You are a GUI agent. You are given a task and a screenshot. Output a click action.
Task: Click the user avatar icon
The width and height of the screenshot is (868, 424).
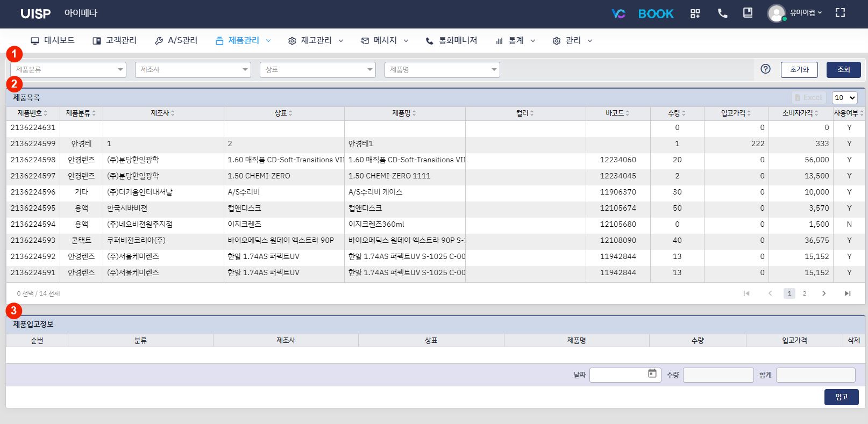(x=776, y=13)
